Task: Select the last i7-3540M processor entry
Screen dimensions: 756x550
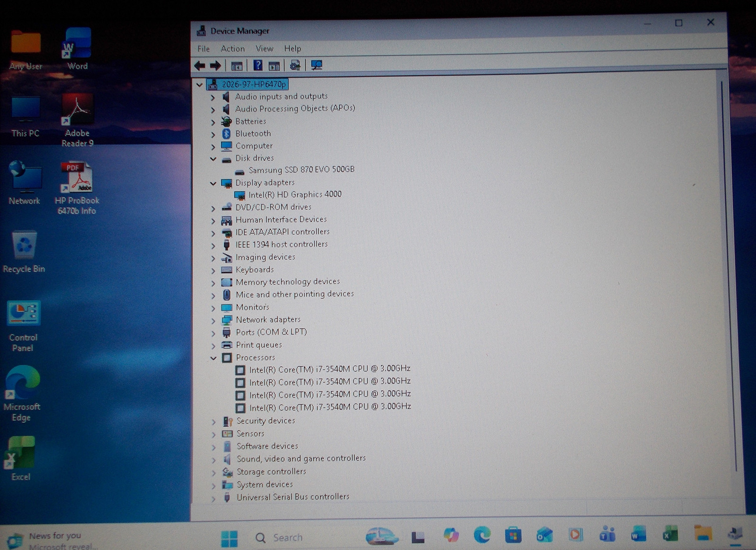Action: click(330, 407)
